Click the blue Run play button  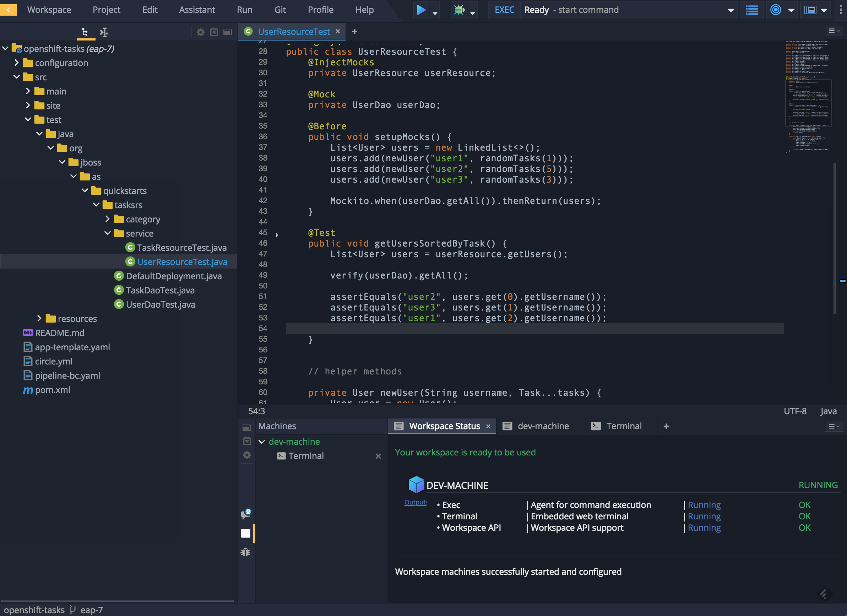coord(421,10)
